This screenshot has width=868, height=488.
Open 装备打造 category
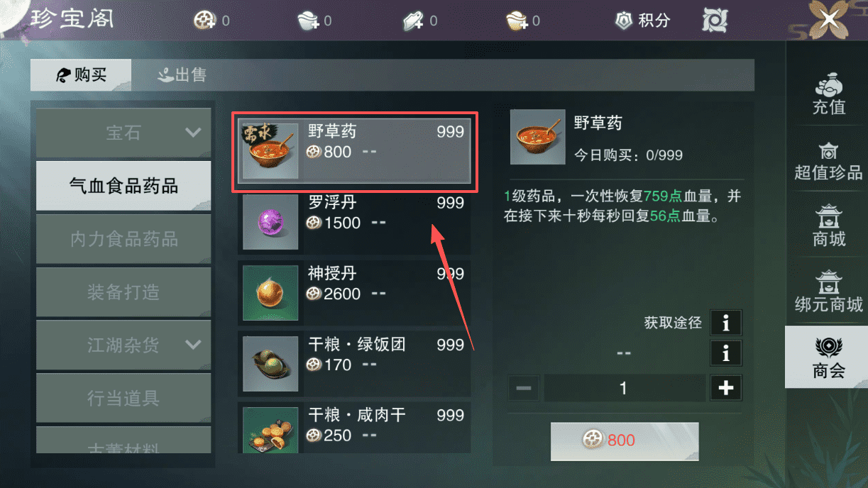point(123,292)
